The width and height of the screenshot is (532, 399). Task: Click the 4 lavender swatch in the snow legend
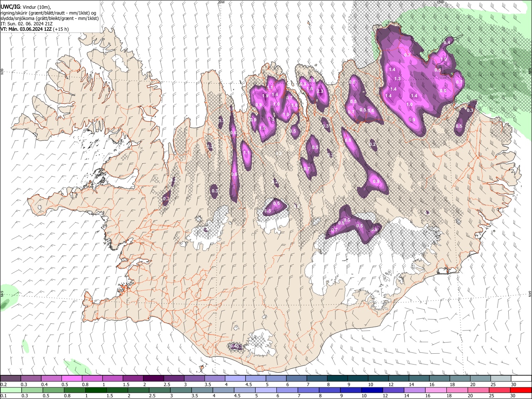pos(235,378)
